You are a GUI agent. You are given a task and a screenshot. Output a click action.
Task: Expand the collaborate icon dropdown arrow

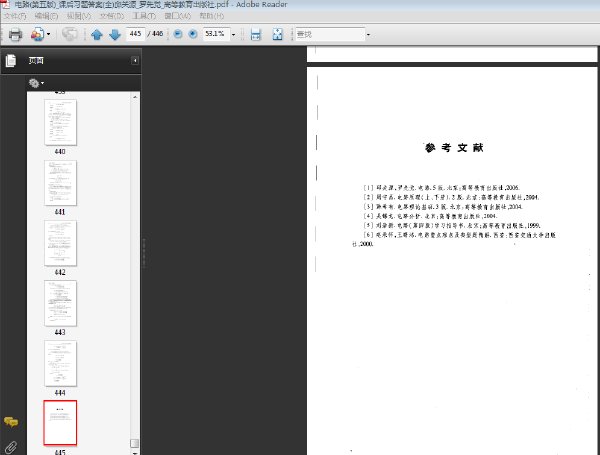pos(49,34)
